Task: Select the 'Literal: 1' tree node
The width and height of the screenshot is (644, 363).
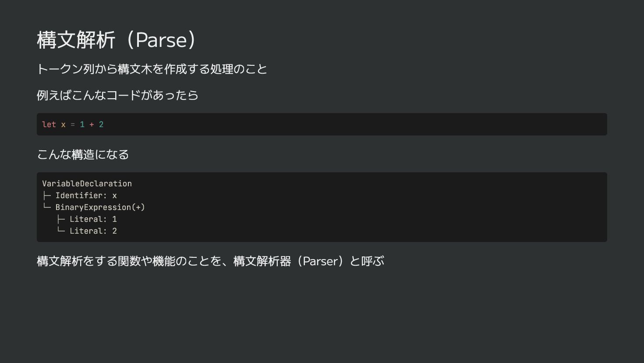Action: pos(93,219)
